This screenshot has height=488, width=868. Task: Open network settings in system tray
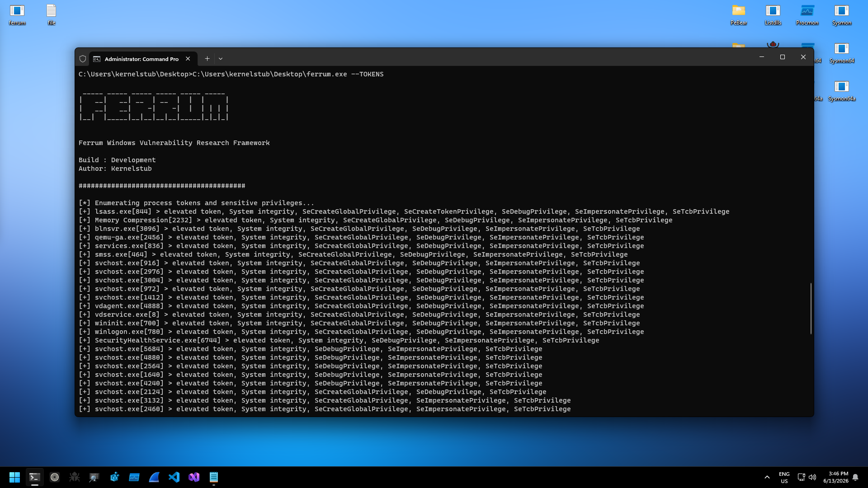tap(801, 477)
